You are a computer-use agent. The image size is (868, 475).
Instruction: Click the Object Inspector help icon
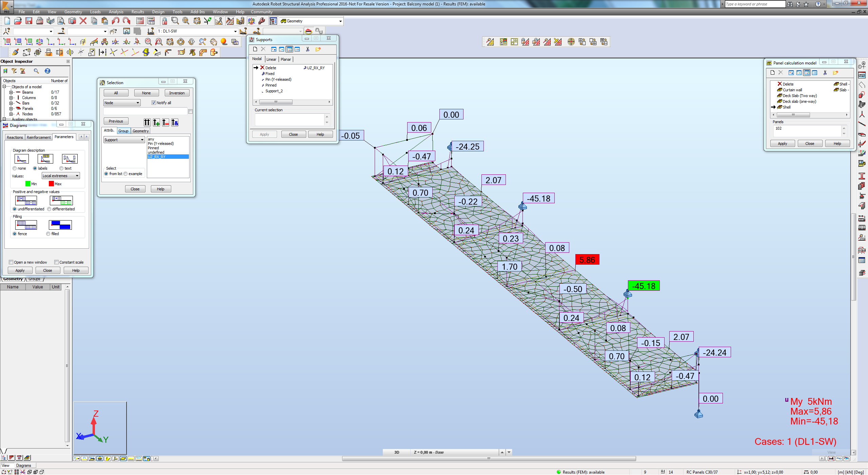(x=47, y=71)
